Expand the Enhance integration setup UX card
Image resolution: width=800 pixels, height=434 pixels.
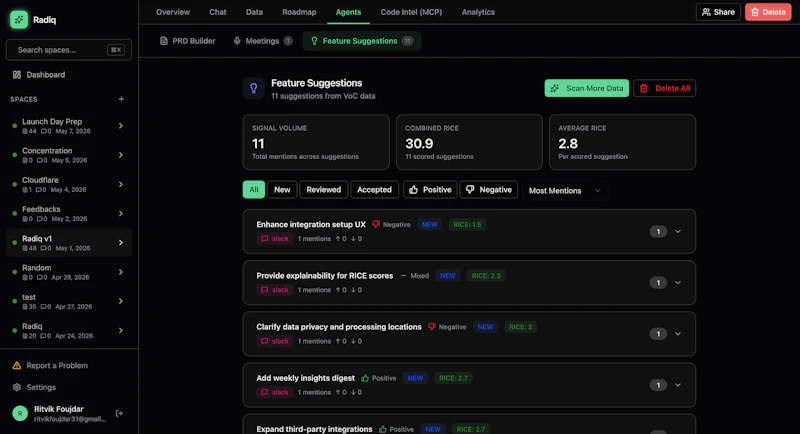678,232
